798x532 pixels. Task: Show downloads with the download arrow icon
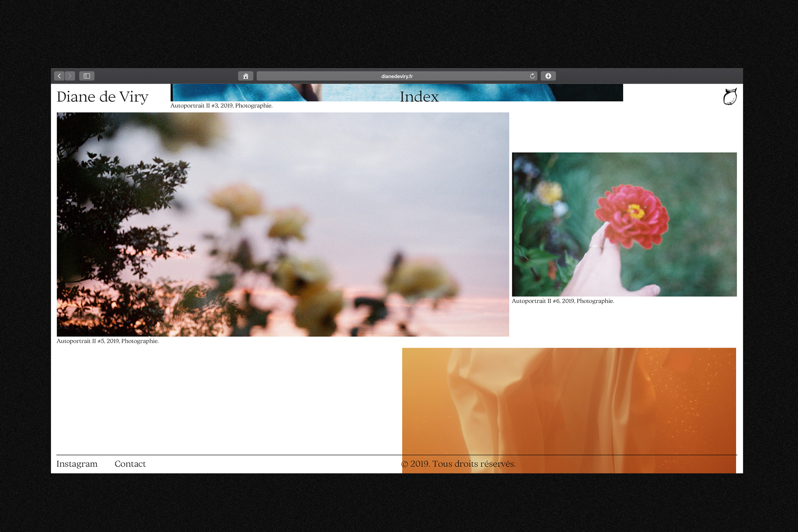point(548,76)
